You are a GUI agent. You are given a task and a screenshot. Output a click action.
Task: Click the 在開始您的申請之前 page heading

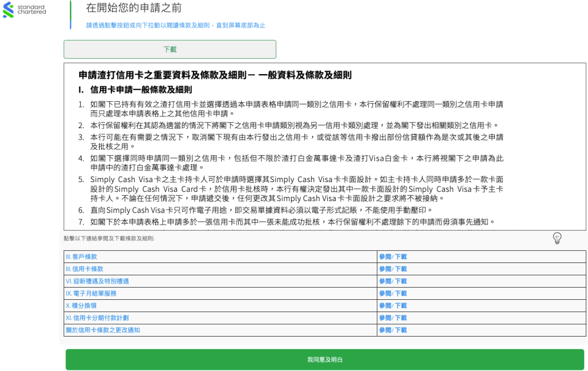click(x=134, y=8)
